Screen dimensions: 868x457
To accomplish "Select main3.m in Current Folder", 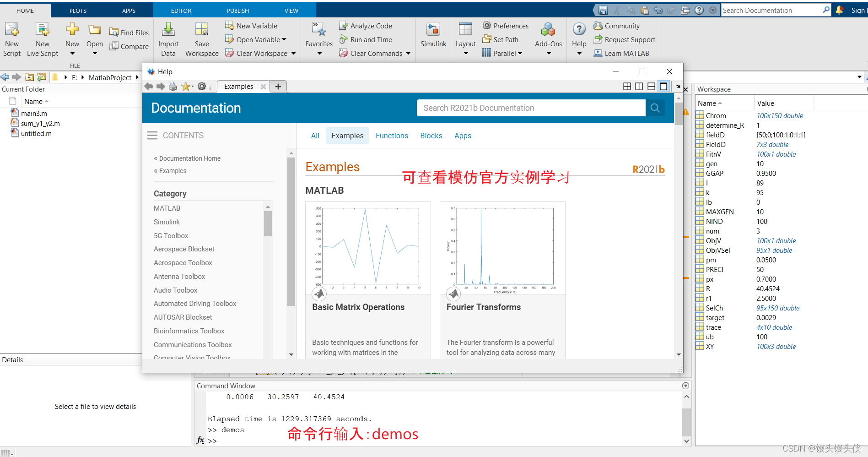I will (x=34, y=113).
